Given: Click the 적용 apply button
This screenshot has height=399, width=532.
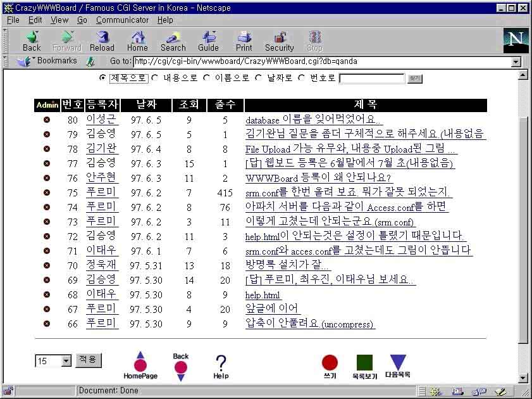Looking at the screenshot, I should (x=88, y=360).
